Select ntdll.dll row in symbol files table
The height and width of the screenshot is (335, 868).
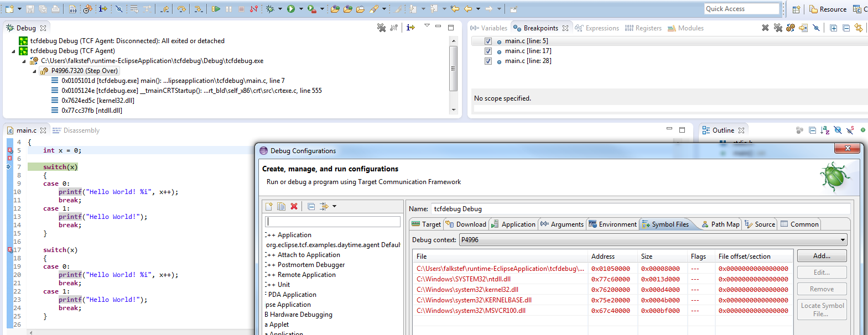click(603, 279)
